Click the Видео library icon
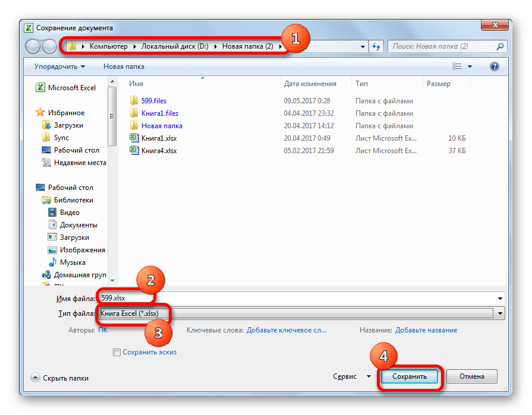The width and height of the screenshot is (532, 415). (52, 213)
